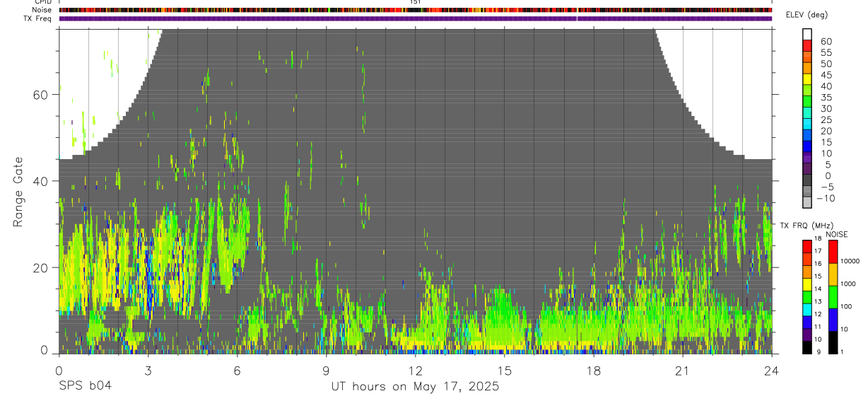Click the blue segment of the NOISE colorbar

click(x=833, y=320)
